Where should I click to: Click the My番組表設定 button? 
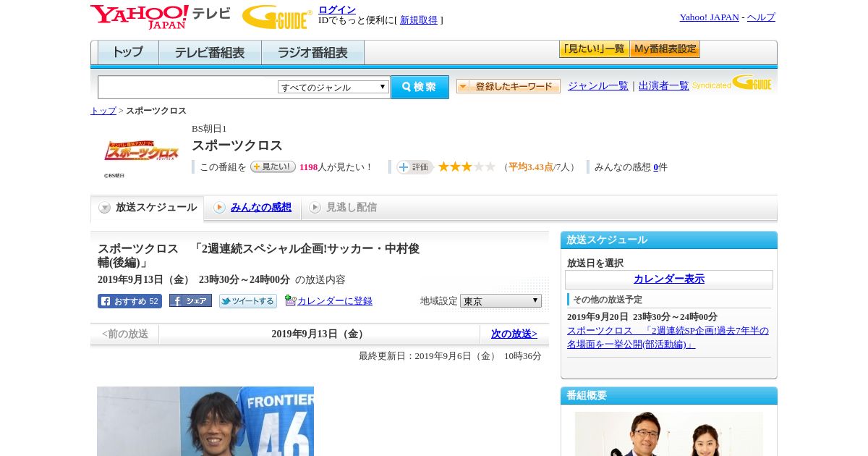665,49
